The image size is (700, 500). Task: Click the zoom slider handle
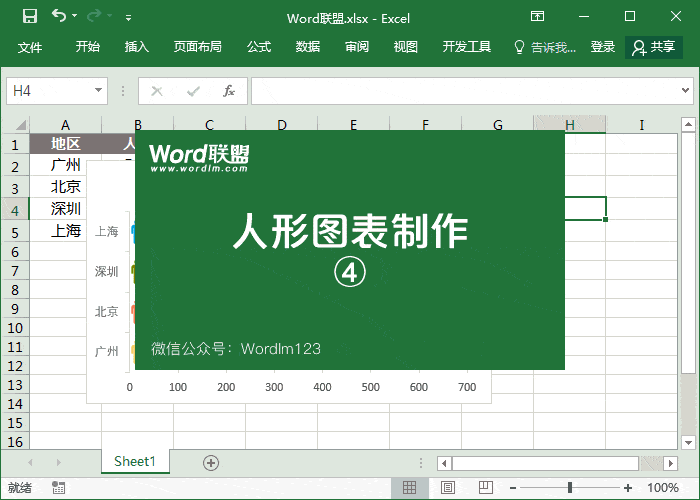point(570,488)
